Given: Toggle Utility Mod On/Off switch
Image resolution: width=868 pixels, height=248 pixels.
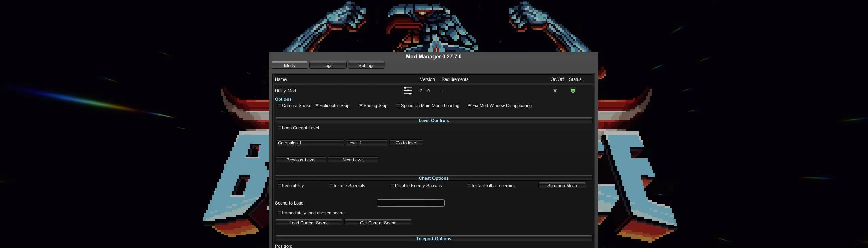Looking at the screenshot, I should (x=555, y=91).
